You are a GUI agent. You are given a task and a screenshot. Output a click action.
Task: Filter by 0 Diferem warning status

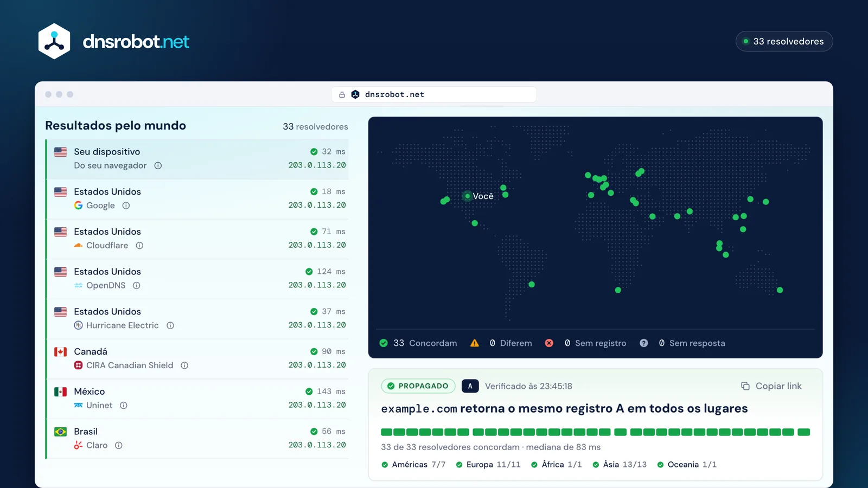501,343
